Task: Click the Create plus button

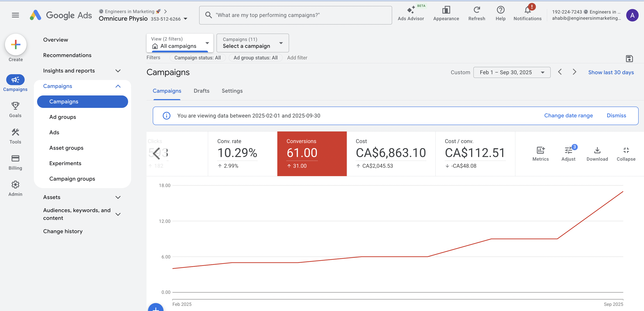Action: tap(16, 45)
